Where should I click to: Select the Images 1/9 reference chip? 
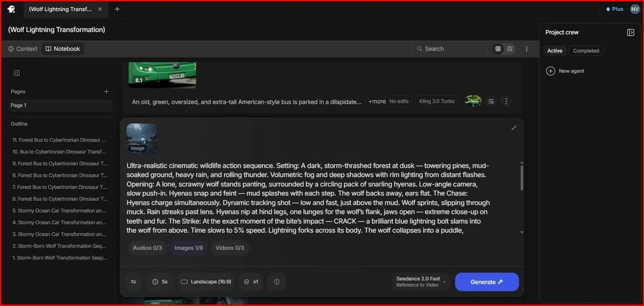point(188,248)
